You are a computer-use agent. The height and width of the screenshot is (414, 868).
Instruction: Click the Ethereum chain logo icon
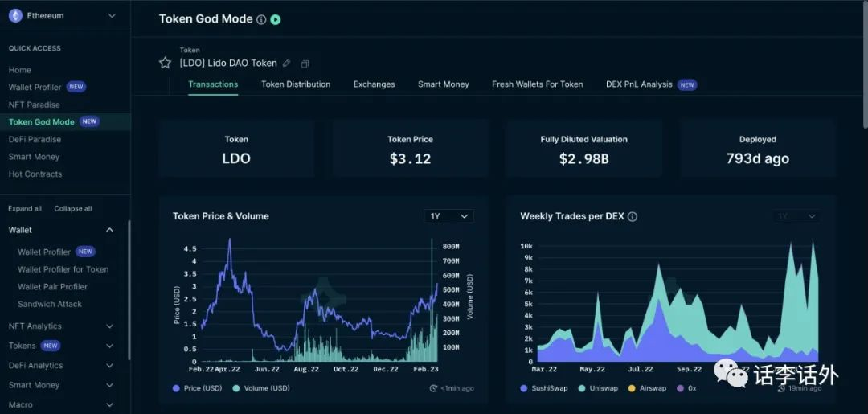tap(15, 15)
